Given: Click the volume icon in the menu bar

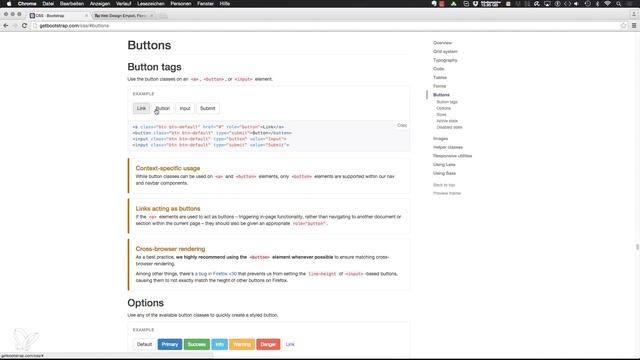Looking at the screenshot, I should tap(576, 4).
